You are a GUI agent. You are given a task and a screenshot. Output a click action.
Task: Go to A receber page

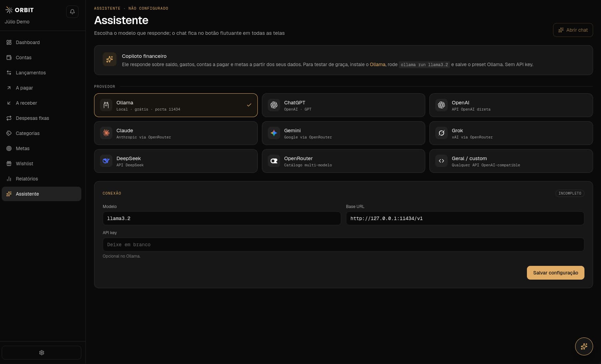[42, 103]
